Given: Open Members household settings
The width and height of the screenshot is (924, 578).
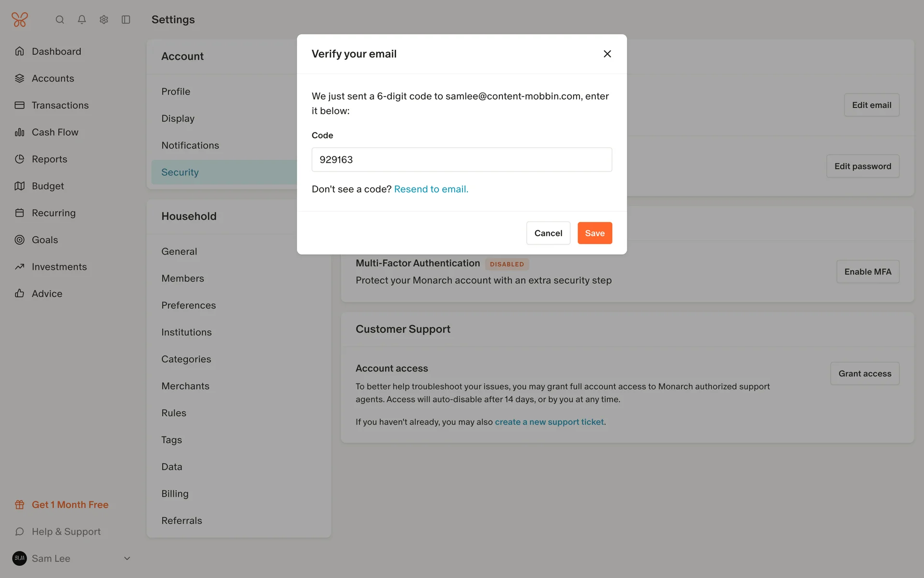Looking at the screenshot, I should [182, 278].
